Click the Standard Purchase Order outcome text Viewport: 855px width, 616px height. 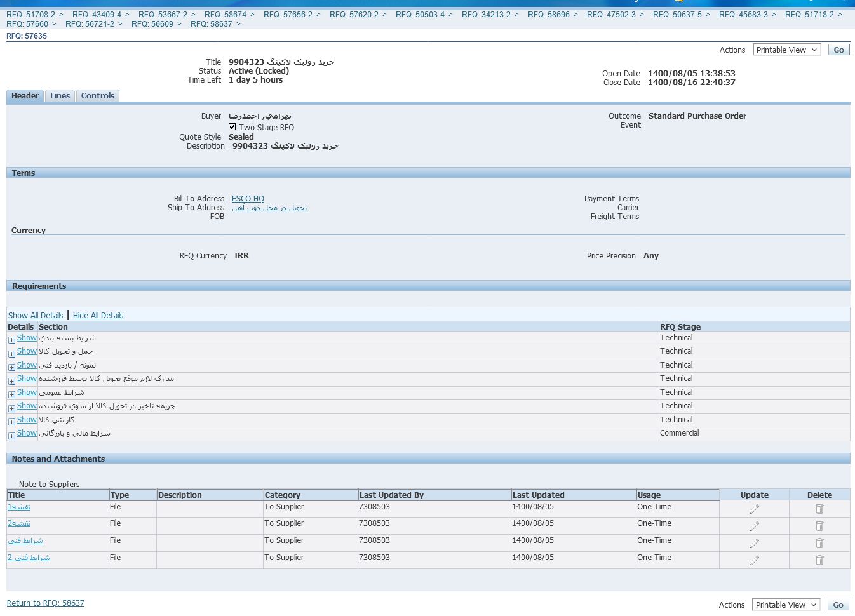pyautogui.click(x=697, y=116)
